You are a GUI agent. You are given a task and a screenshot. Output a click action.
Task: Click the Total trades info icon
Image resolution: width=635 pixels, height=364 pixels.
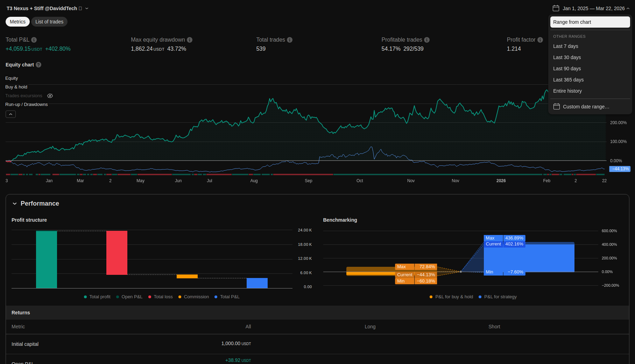(290, 40)
